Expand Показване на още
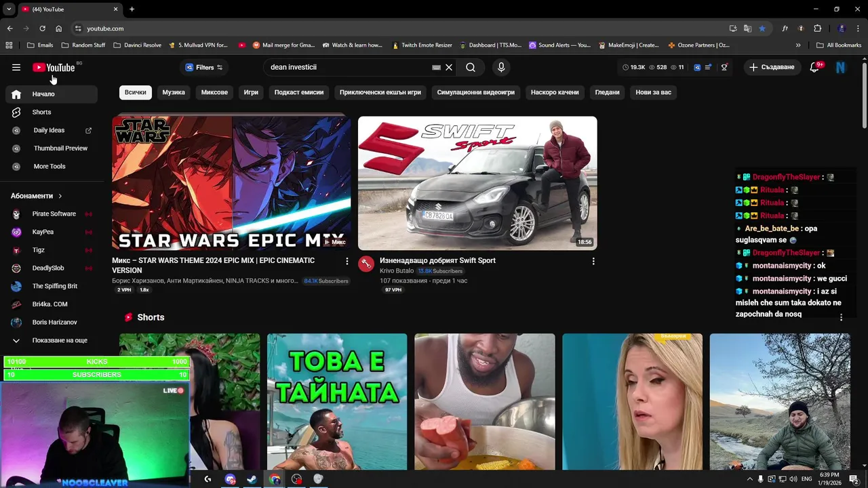The image size is (868, 488). pos(51,340)
